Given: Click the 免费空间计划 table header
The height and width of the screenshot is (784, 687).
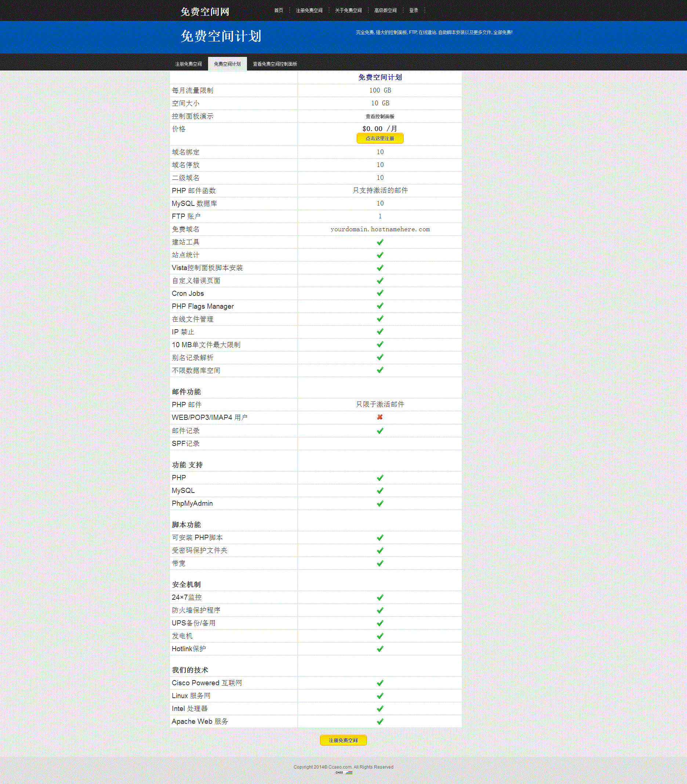Looking at the screenshot, I should click(380, 77).
